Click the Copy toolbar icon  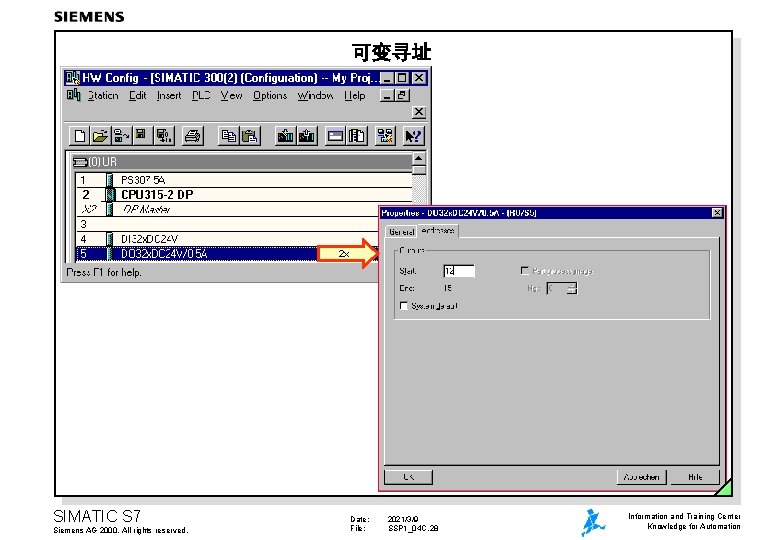[229, 136]
